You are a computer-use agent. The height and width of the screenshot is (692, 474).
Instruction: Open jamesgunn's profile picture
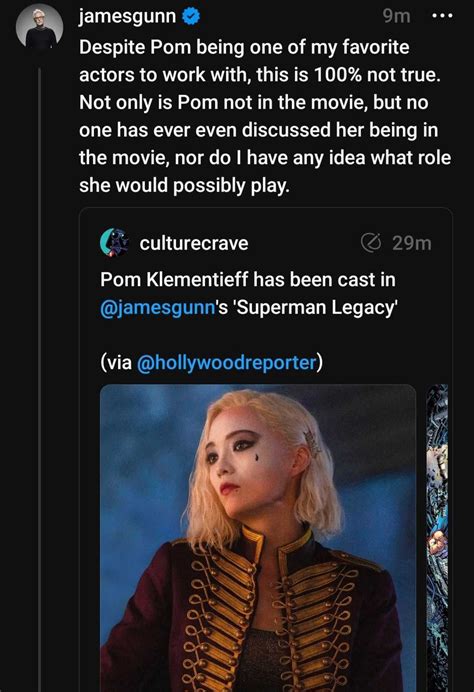[40, 26]
